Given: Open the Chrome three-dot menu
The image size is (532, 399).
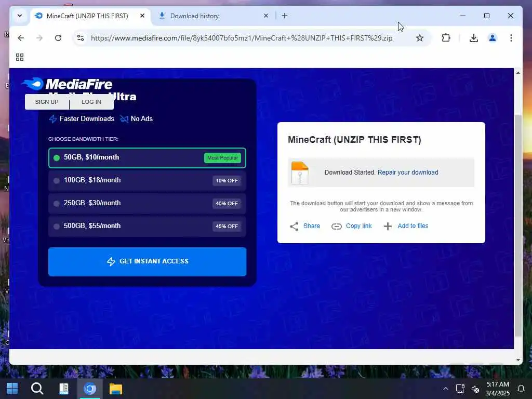Looking at the screenshot, I should tap(511, 38).
